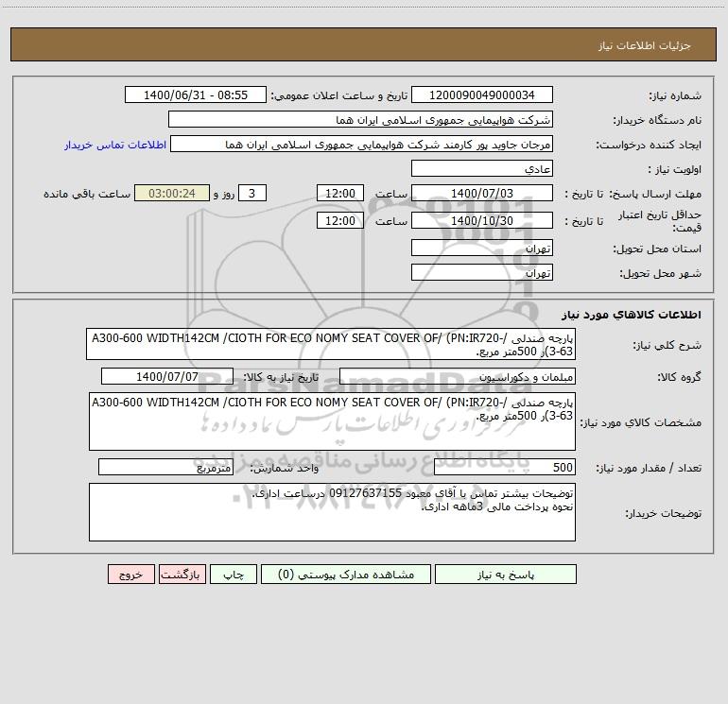
Task: Click the 'بازگشت' back button
Action: [182, 575]
